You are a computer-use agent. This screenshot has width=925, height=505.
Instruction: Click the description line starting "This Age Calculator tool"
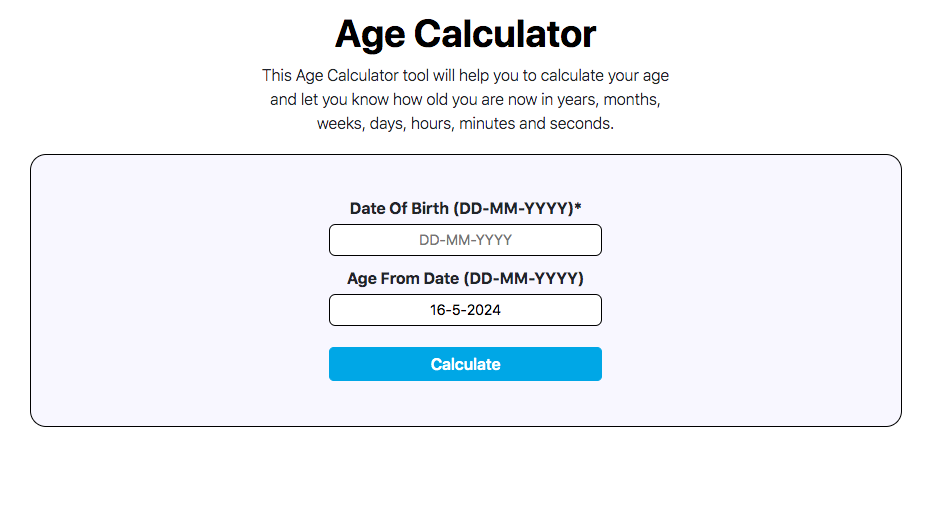(x=465, y=75)
